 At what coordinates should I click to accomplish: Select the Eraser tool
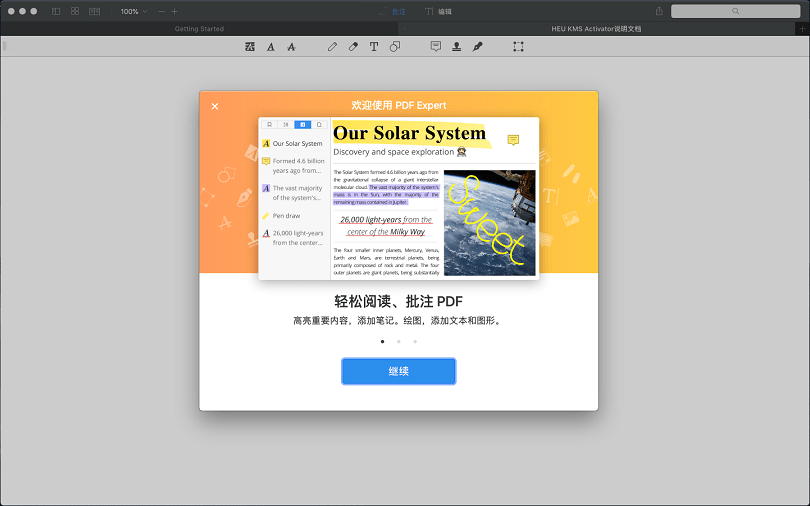click(x=353, y=47)
